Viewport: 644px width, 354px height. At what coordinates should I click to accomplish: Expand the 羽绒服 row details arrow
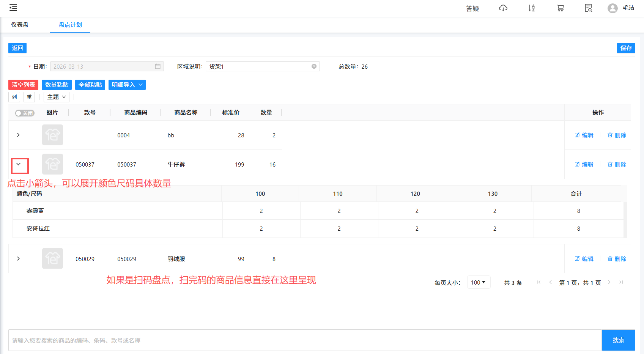[18, 258]
